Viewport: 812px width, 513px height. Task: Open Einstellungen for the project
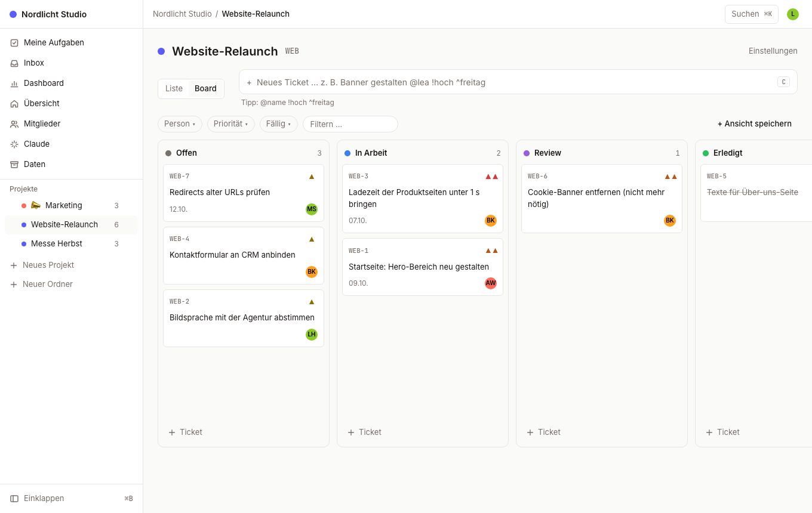pyautogui.click(x=773, y=51)
